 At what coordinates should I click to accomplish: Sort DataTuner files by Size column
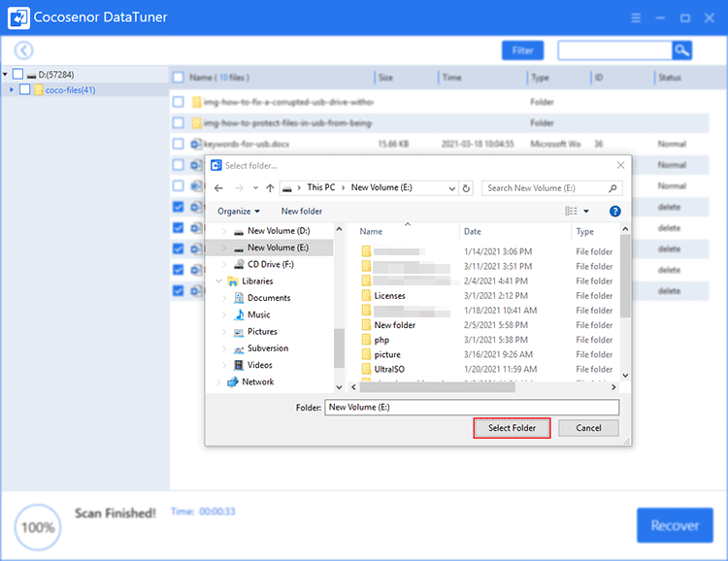pyautogui.click(x=385, y=77)
